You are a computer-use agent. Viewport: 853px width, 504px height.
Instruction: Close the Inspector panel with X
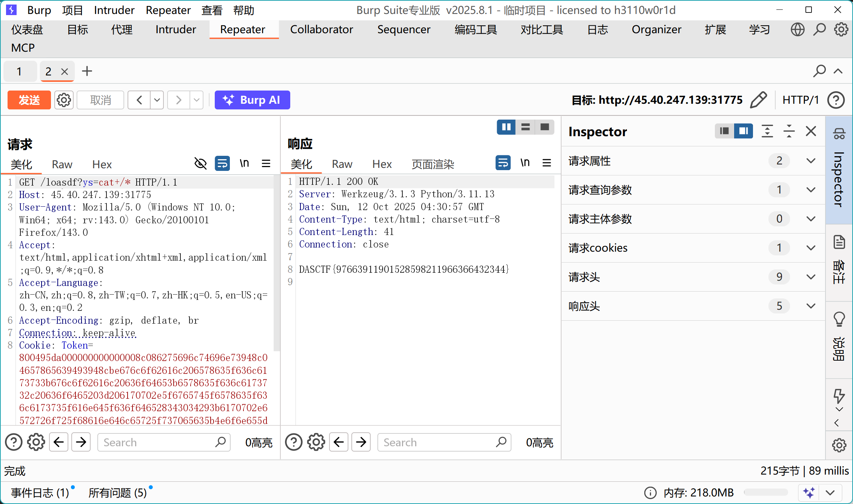811,131
